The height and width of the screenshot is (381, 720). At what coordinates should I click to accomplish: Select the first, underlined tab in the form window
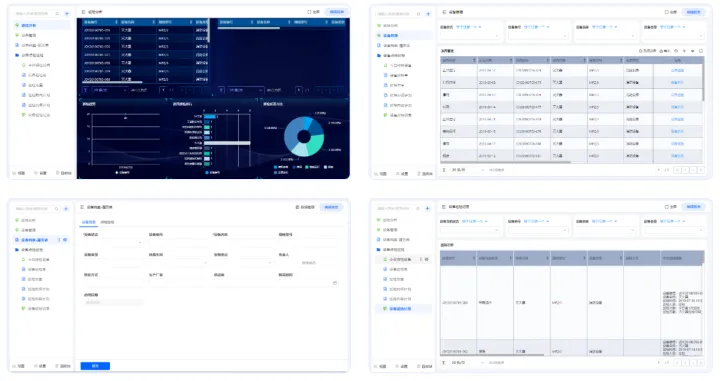click(89, 222)
